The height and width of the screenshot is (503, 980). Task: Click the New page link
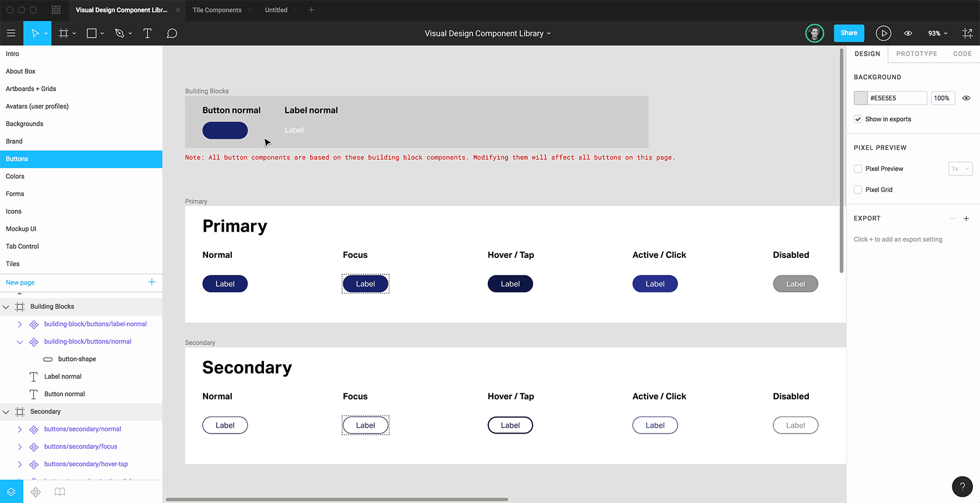tap(20, 282)
